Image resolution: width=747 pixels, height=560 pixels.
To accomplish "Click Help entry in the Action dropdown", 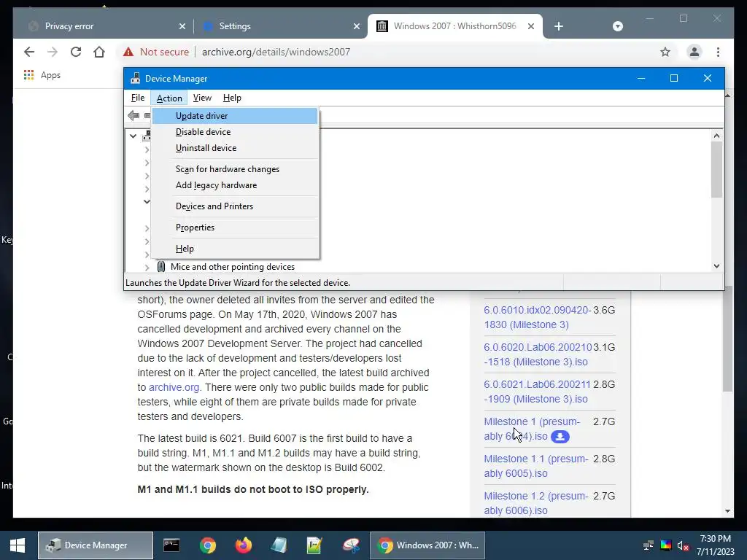I will click(235, 249).
